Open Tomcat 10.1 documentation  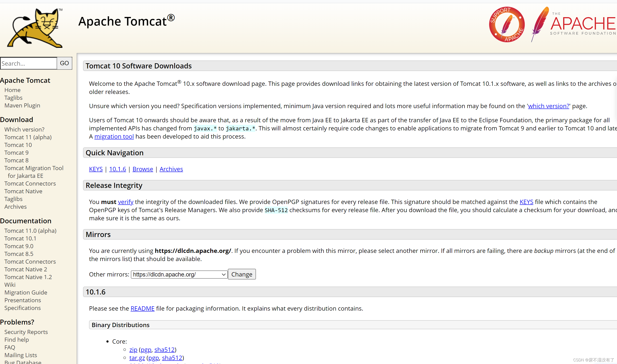(x=20, y=239)
